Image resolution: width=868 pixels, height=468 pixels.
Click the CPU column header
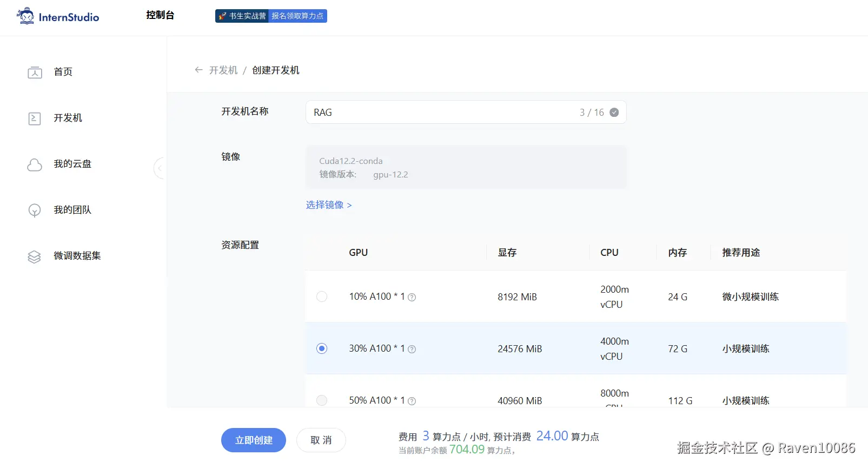click(609, 253)
